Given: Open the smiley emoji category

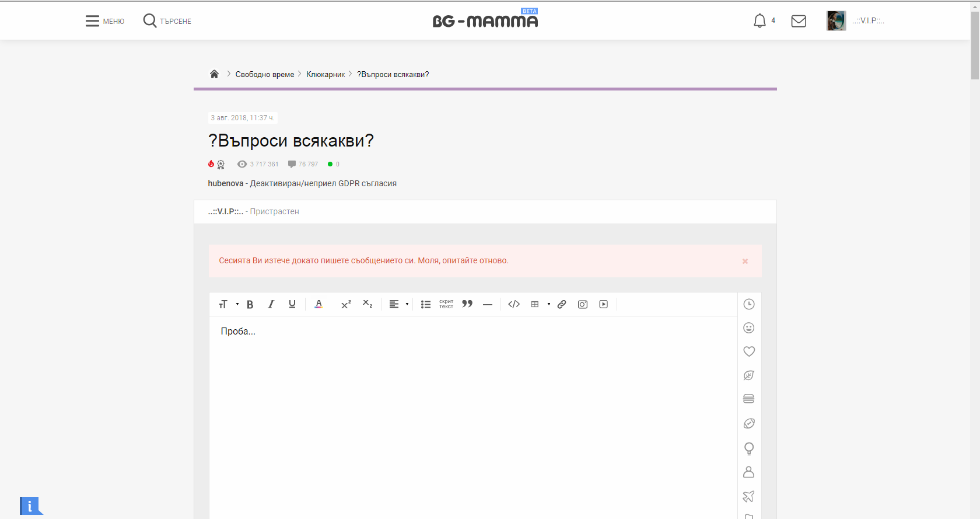Looking at the screenshot, I should [x=749, y=328].
